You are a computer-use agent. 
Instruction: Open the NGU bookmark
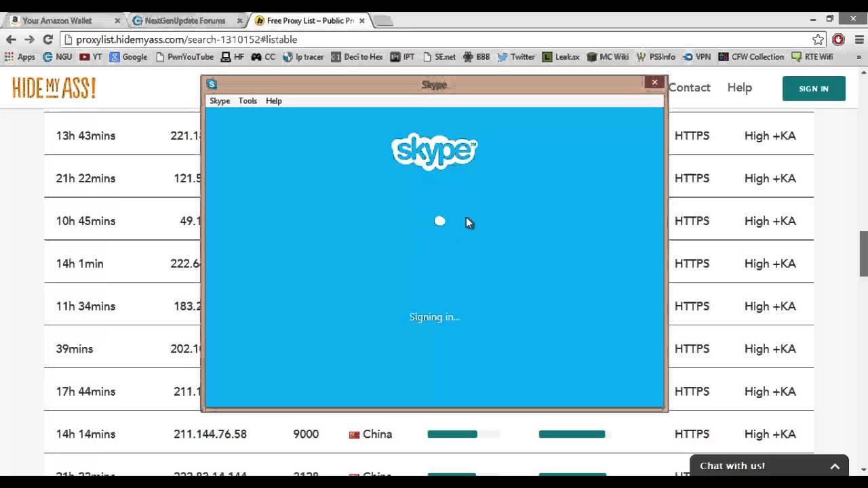[58, 57]
